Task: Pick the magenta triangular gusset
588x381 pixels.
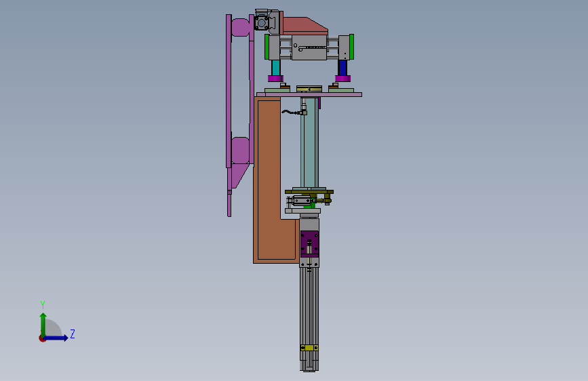Action: [239, 175]
